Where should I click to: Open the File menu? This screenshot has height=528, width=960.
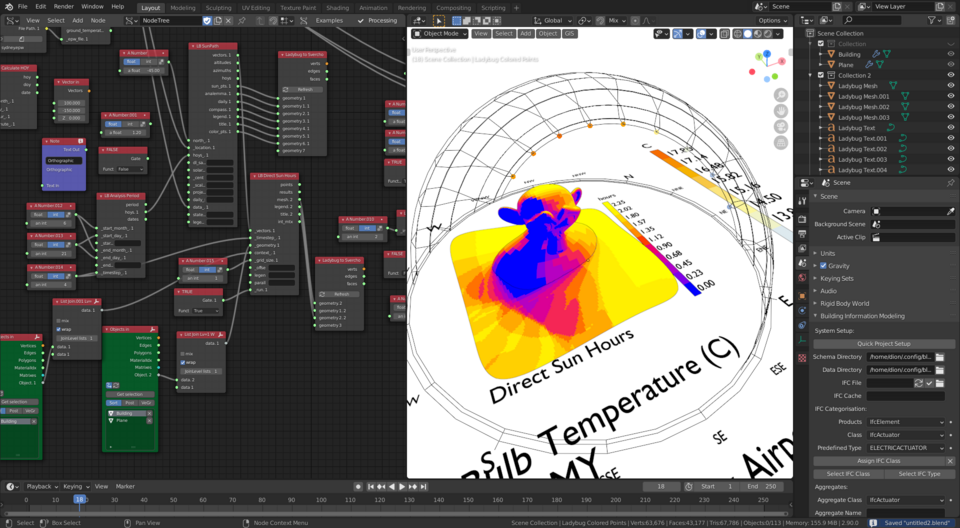[x=23, y=7]
